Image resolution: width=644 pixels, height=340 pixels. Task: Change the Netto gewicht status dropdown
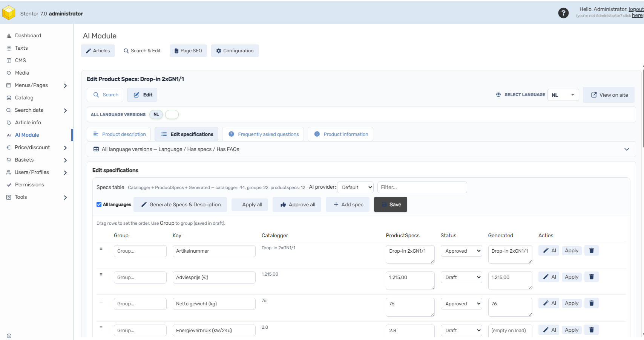click(x=462, y=304)
